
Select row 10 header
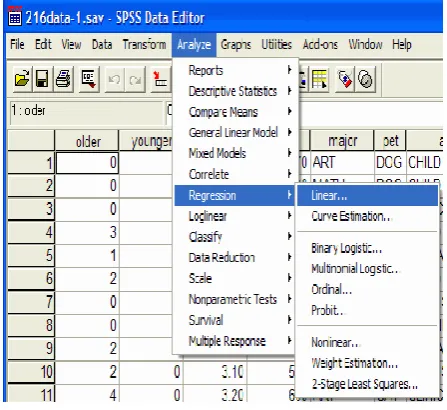(31, 372)
